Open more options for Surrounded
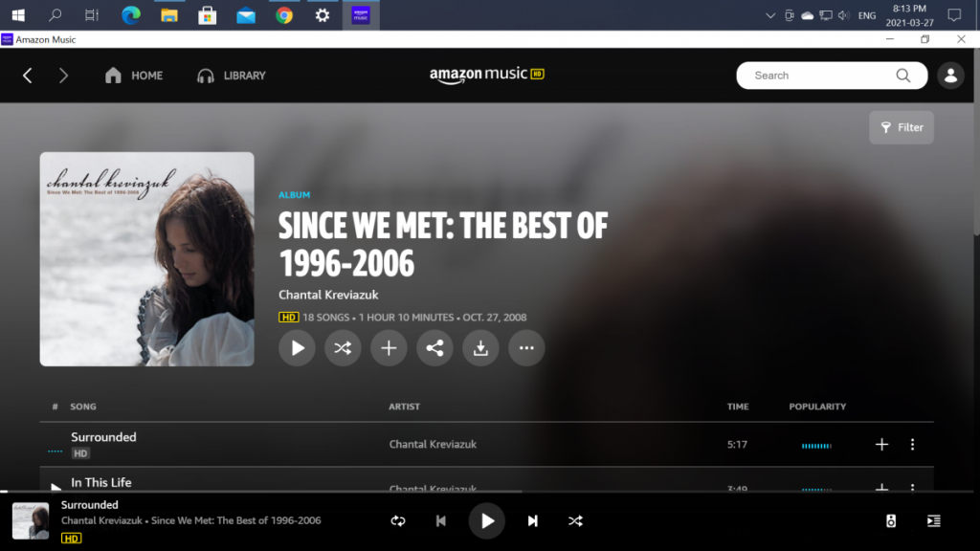 [912, 444]
